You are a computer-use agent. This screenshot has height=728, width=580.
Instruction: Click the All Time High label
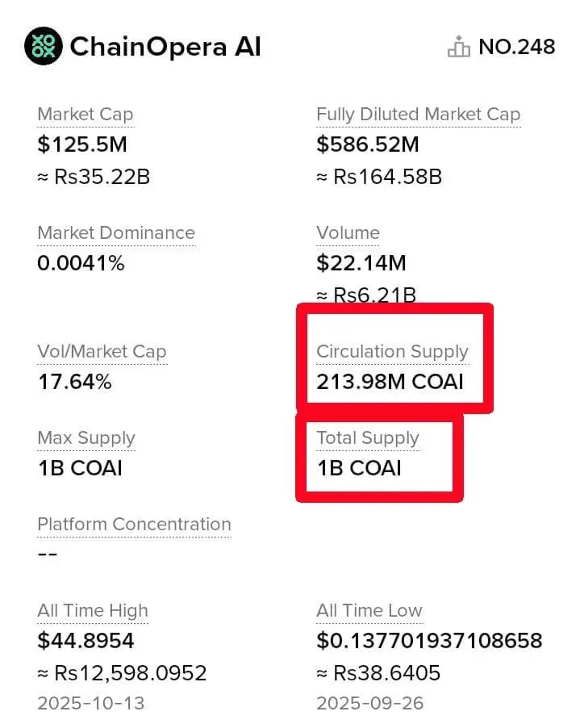coord(93,611)
